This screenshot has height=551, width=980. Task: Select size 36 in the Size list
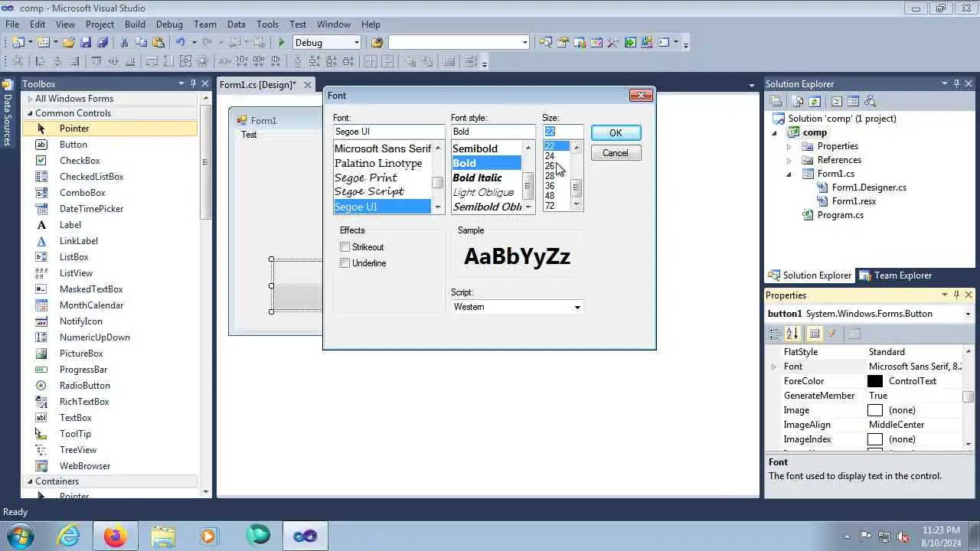point(557,186)
